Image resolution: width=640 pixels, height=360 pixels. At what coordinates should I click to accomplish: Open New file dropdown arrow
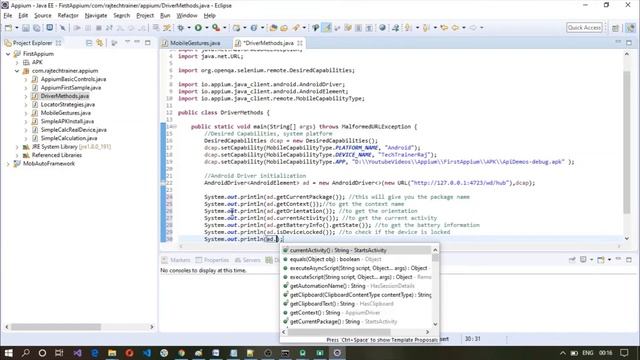tap(16, 28)
